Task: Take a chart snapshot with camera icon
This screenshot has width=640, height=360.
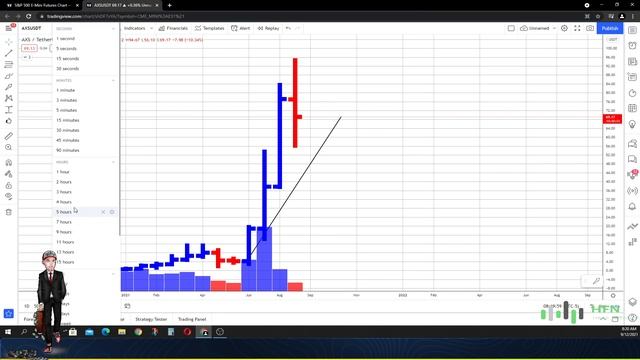Action: click(590, 28)
